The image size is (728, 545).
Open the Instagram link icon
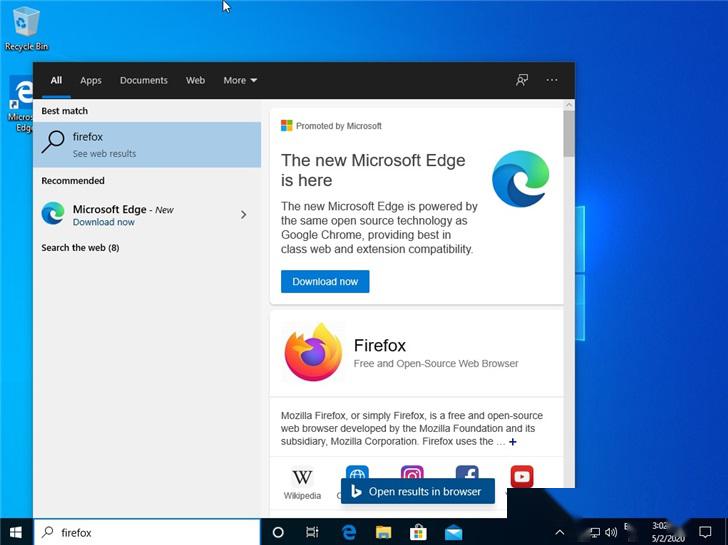(x=412, y=474)
